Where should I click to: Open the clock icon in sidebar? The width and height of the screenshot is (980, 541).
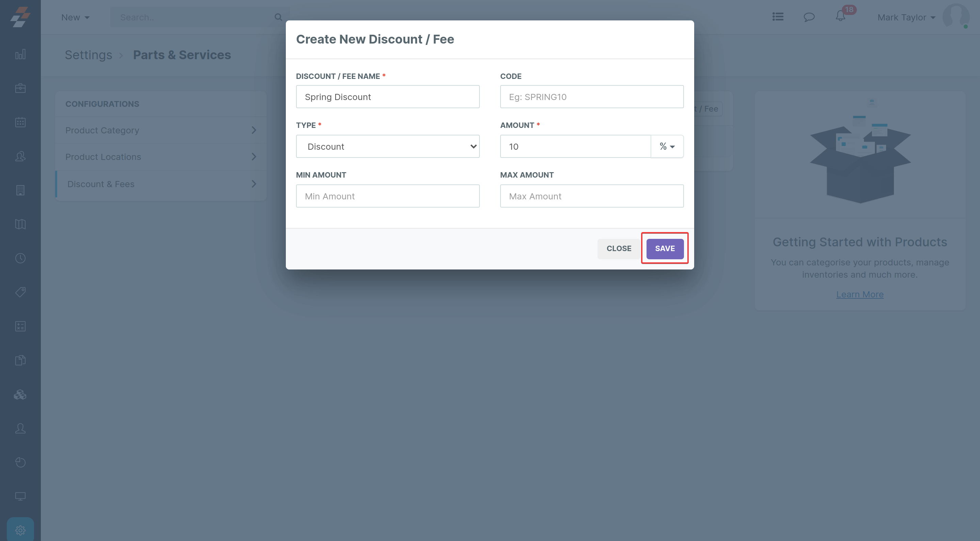click(x=20, y=258)
